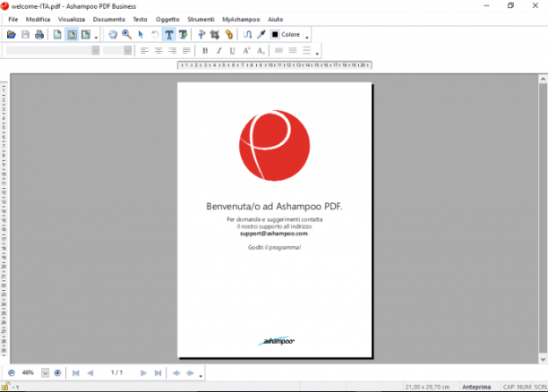
Task: Click the padlock security icon in status bar
Action: click(5, 387)
